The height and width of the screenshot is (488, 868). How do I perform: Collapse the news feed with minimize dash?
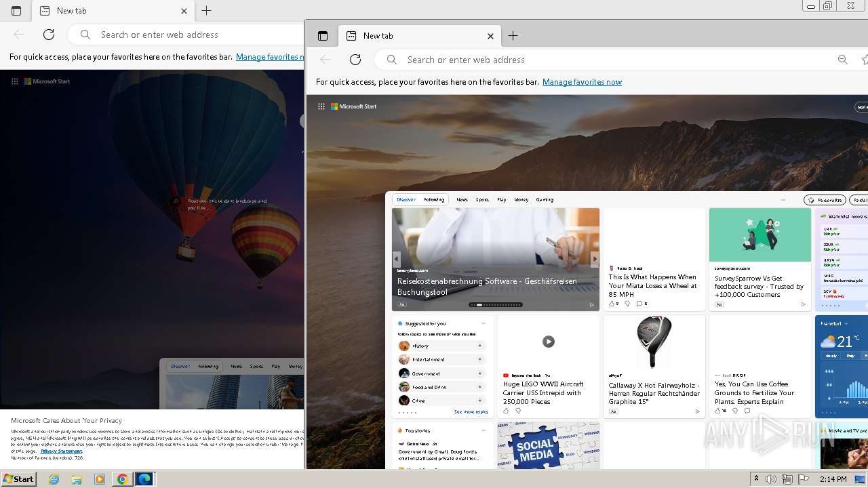(783, 200)
